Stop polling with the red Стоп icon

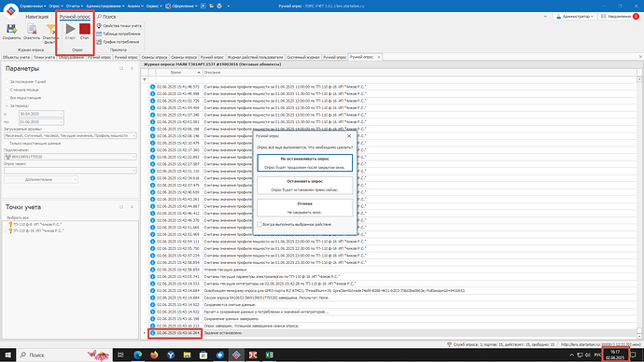coord(85,29)
